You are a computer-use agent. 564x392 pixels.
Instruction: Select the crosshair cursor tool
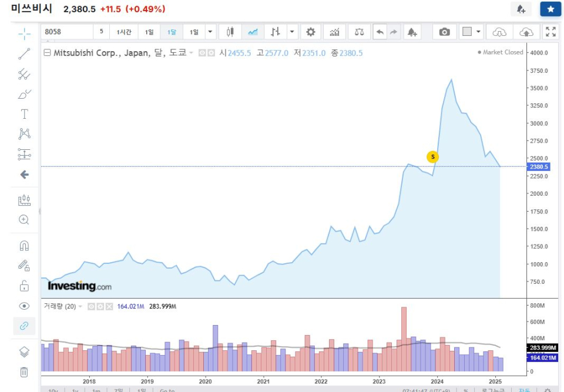(x=24, y=34)
